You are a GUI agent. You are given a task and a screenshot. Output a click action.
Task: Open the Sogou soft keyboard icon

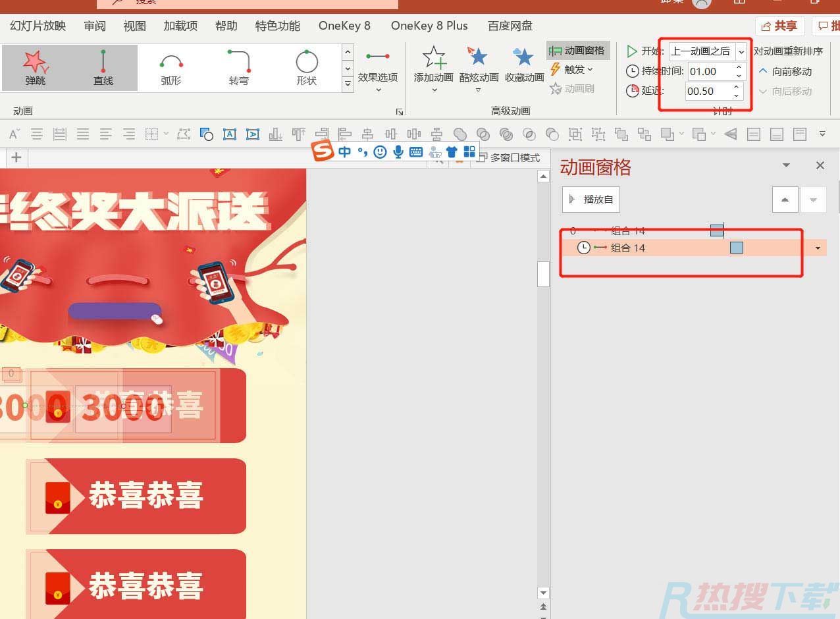coord(415,151)
